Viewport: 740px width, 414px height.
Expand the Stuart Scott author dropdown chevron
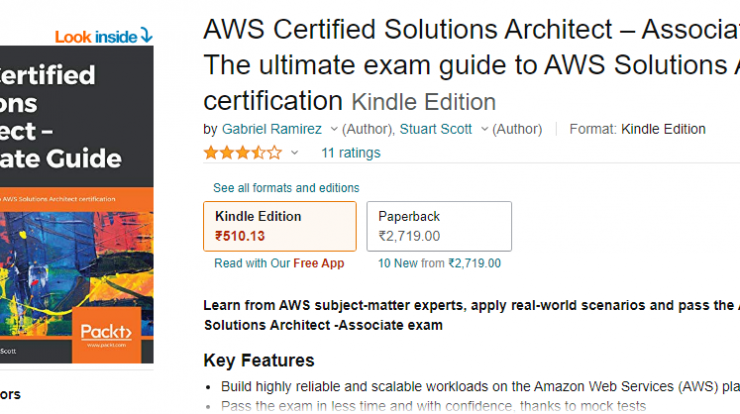click(x=484, y=129)
